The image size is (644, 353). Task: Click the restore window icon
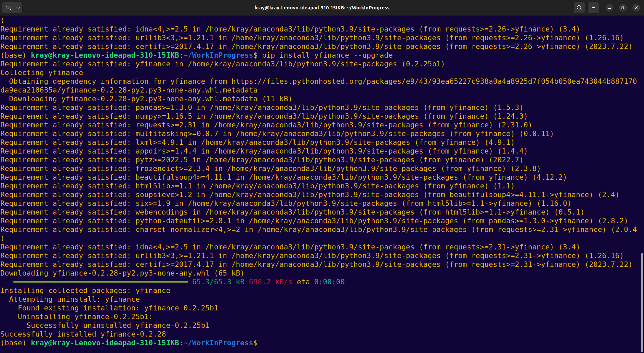(623, 7)
